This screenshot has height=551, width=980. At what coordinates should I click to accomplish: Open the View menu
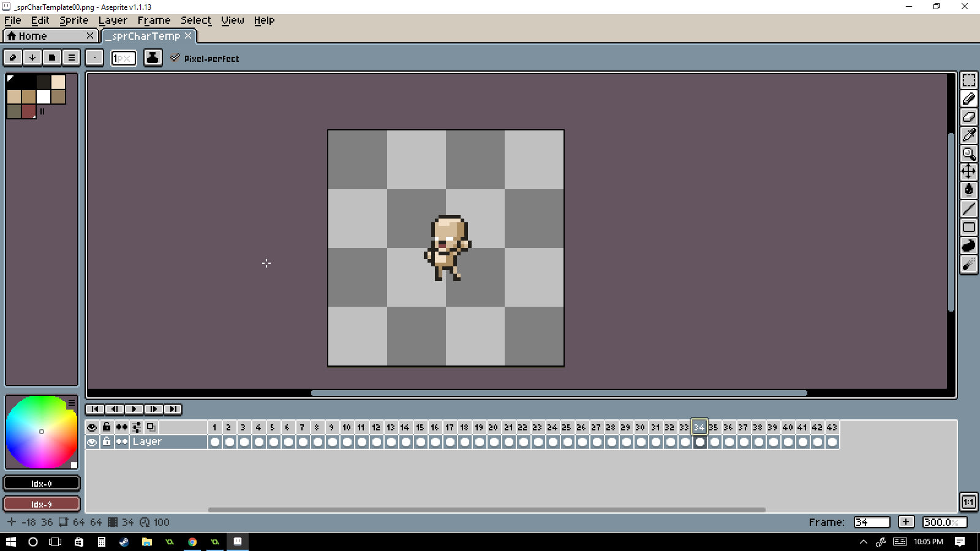[x=233, y=20]
